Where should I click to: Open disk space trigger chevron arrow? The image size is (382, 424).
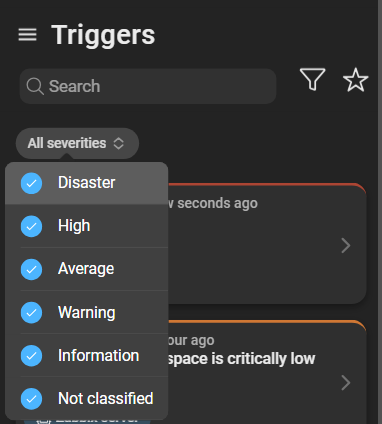click(346, 383)
